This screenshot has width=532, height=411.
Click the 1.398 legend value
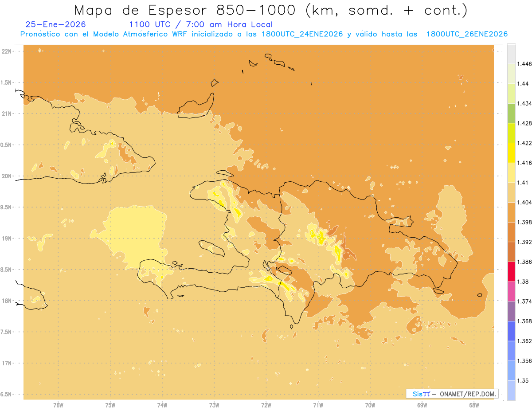[524, 222]
